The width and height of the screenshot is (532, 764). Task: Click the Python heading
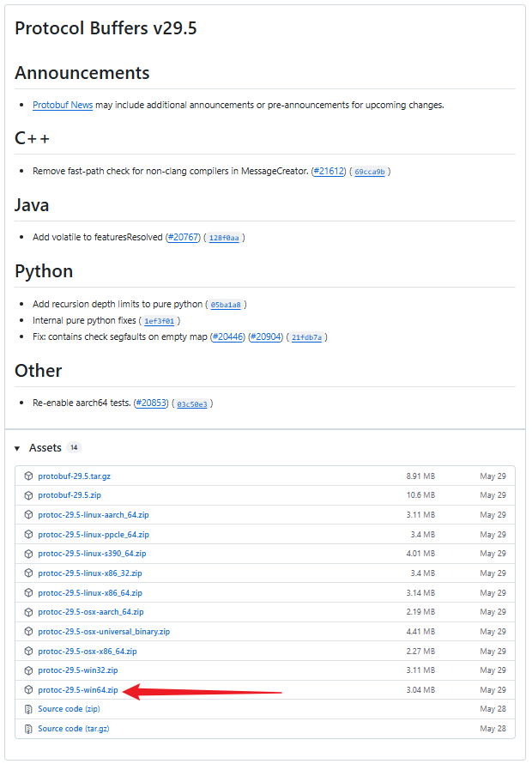44,271
